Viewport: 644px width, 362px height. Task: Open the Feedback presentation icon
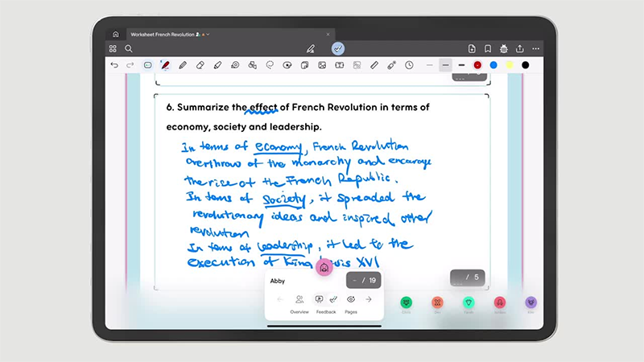319,299
